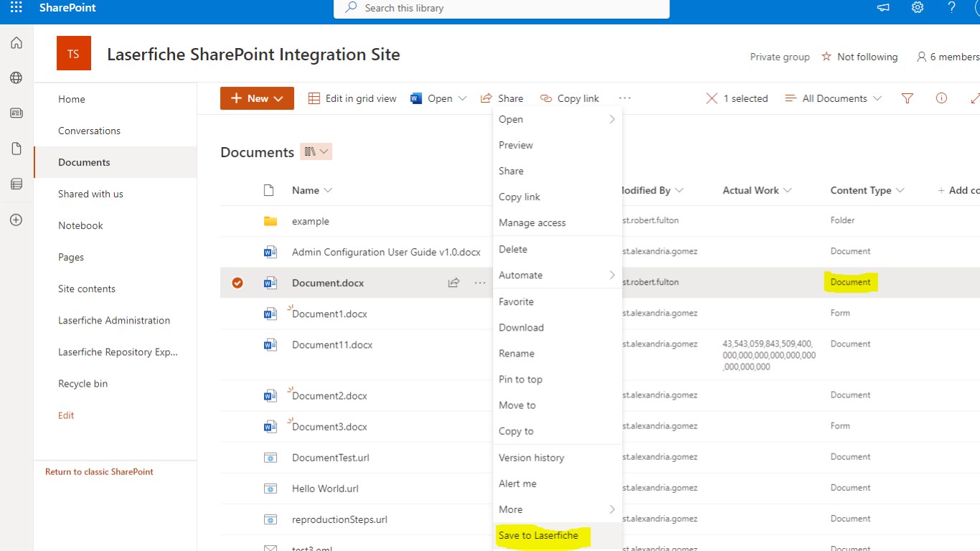Uncheck the selected Document.docx row circle
The width and height of the screenshot is (980, 551).
point(237,283)
